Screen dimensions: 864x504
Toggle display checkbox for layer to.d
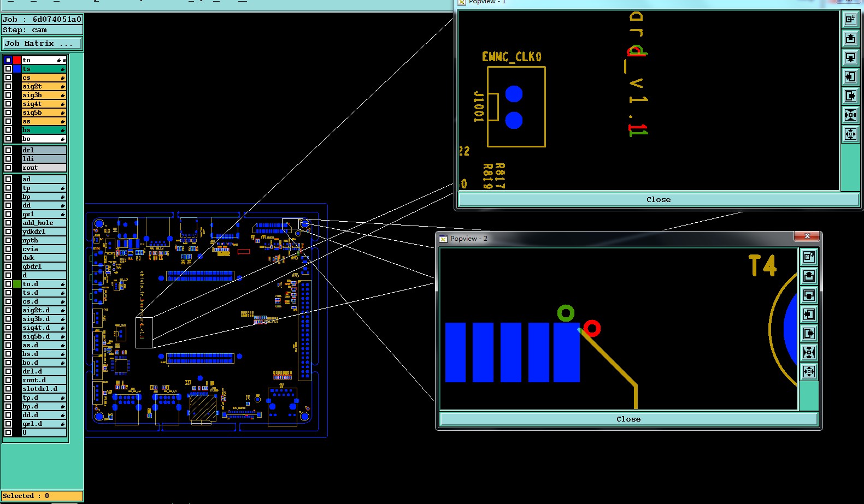(8, 284)
